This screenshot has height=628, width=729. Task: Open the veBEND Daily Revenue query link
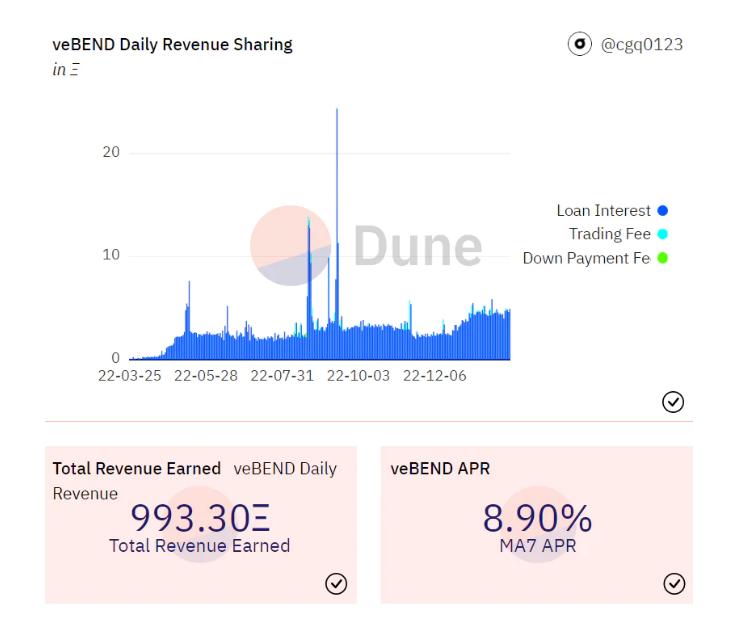tap(285, 468)
